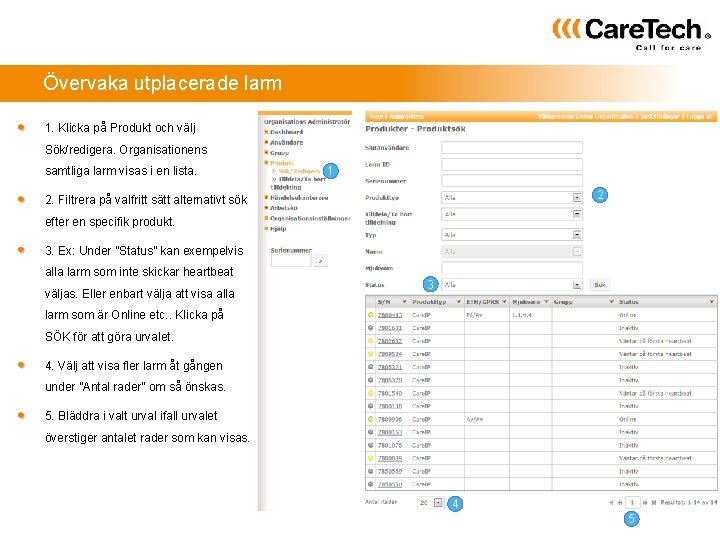The width and height of the screenshot is (720, 540).
Task: Open the Produkttyp dropdown
Action: pyautogui.click(x=577, y=197)
